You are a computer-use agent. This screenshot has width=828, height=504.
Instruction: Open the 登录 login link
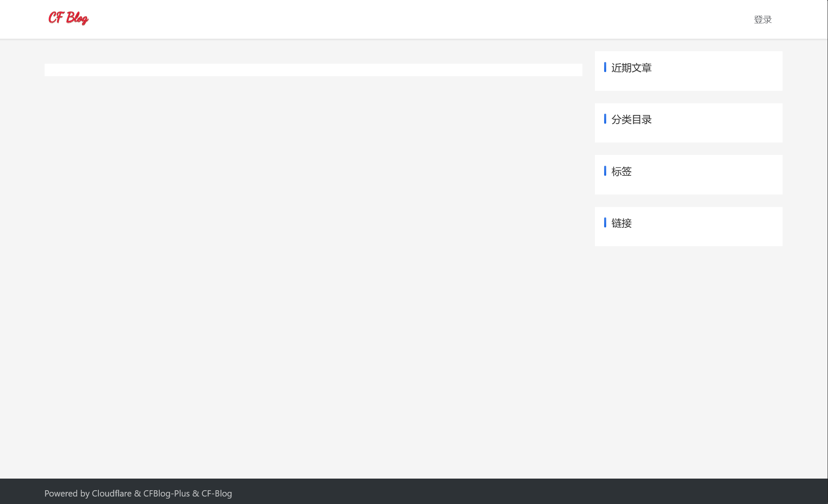[763, 20]
